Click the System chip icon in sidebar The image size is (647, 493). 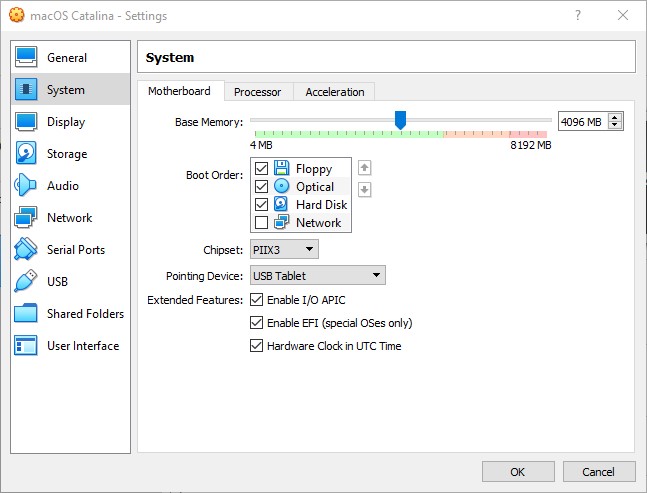click(26, 89)
